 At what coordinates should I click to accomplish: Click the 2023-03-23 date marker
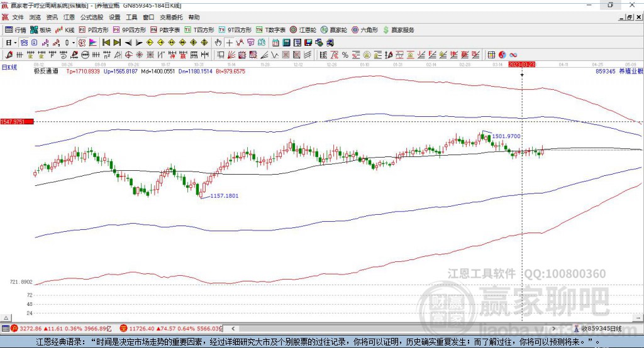point(521,65)
